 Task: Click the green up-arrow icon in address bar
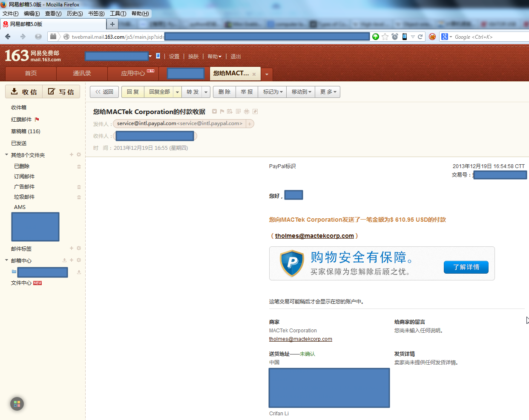coord(376,37)
